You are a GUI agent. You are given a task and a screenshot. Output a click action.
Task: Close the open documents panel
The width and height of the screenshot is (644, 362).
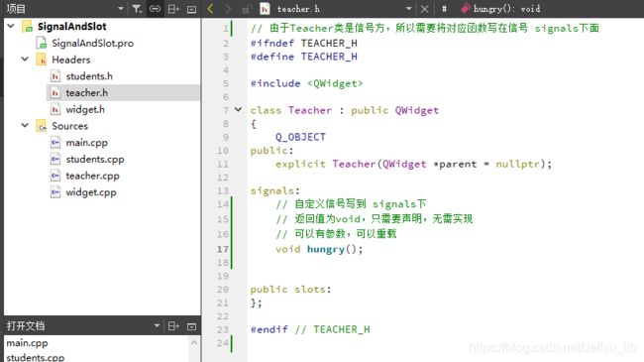point(191,326)
